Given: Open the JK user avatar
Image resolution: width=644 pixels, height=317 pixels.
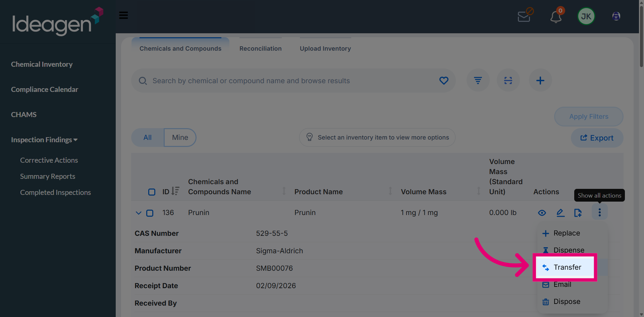Looking at the screenshot, I should 586,16.
